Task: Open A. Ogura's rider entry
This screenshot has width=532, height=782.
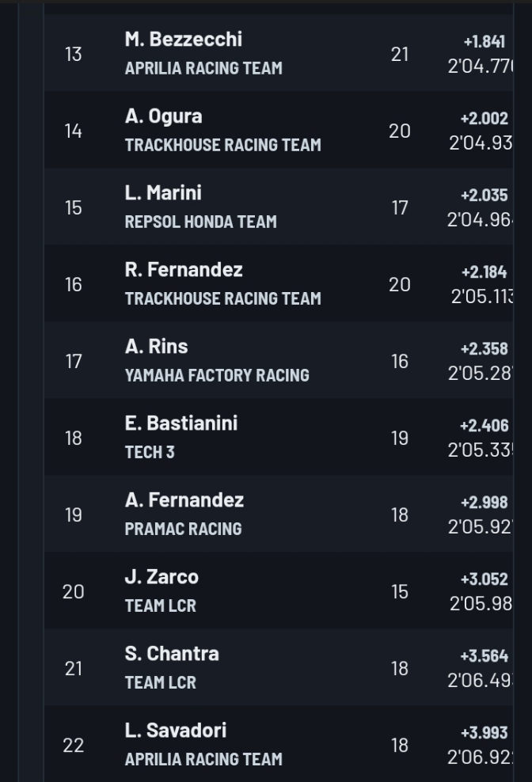Action: [163, 116]
